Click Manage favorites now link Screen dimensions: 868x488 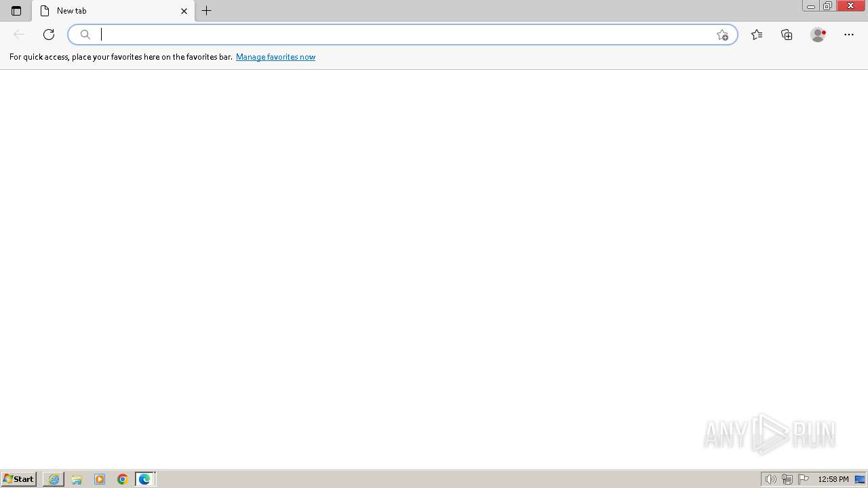pos(275,57)
